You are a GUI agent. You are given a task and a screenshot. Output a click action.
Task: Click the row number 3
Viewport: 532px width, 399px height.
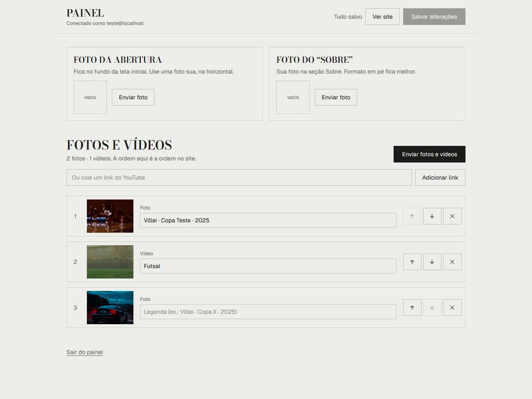coord(75,308)
